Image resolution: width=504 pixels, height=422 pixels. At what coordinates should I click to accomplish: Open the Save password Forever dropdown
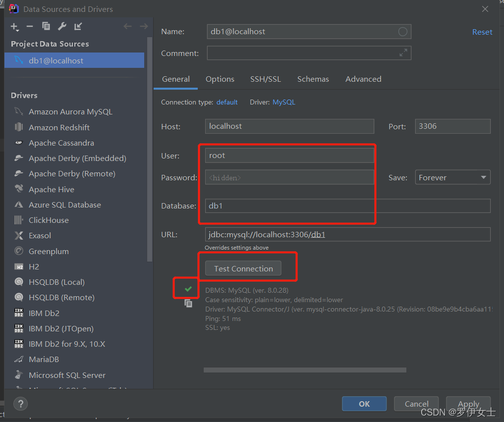point(452,177)
